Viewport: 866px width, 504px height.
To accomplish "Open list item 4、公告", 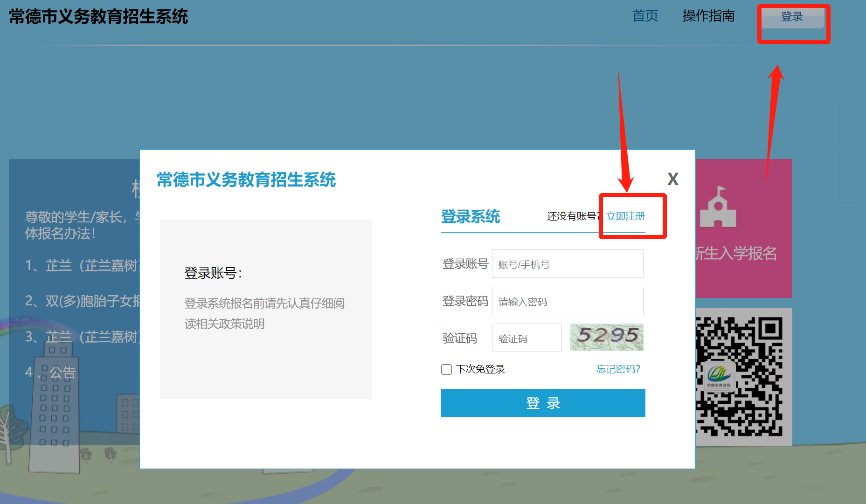I will coord(50,372).
